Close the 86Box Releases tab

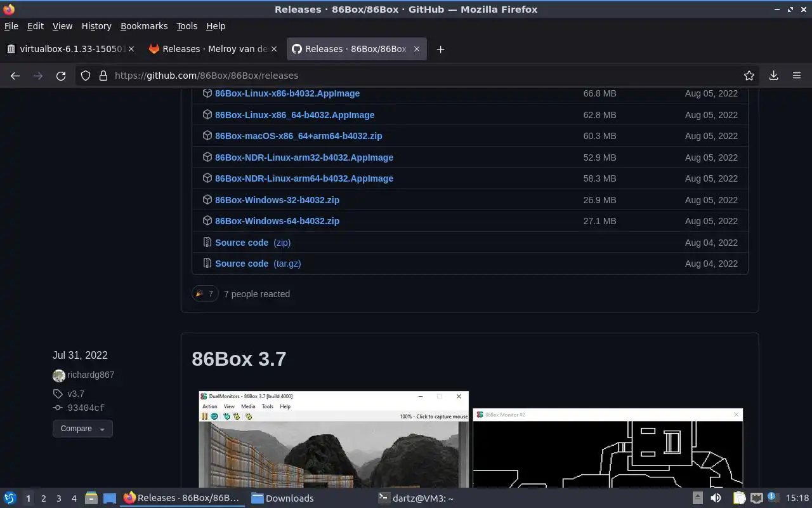coord(417,49)
